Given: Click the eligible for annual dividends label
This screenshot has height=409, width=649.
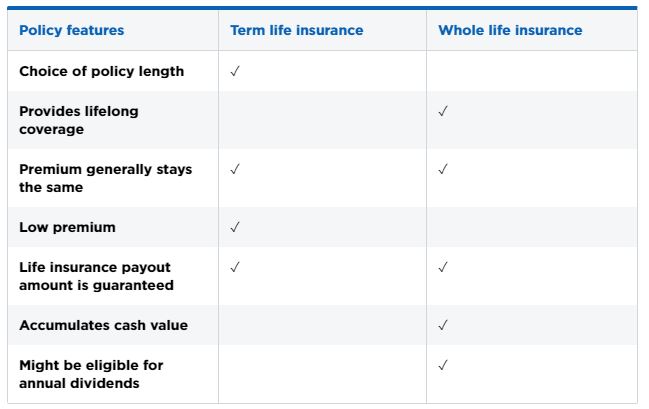Looking at the screenshot, I should [x=91, y=374].
